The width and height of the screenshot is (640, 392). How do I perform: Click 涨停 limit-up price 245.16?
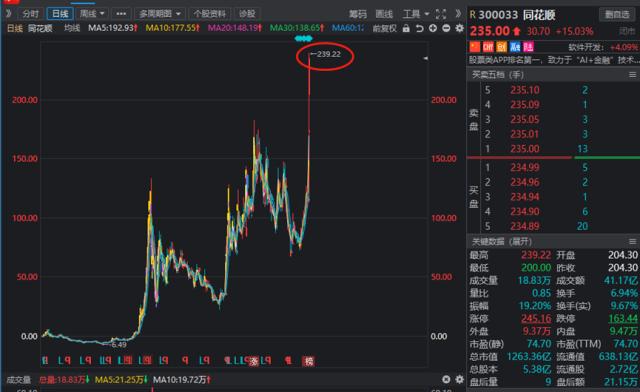536,318
